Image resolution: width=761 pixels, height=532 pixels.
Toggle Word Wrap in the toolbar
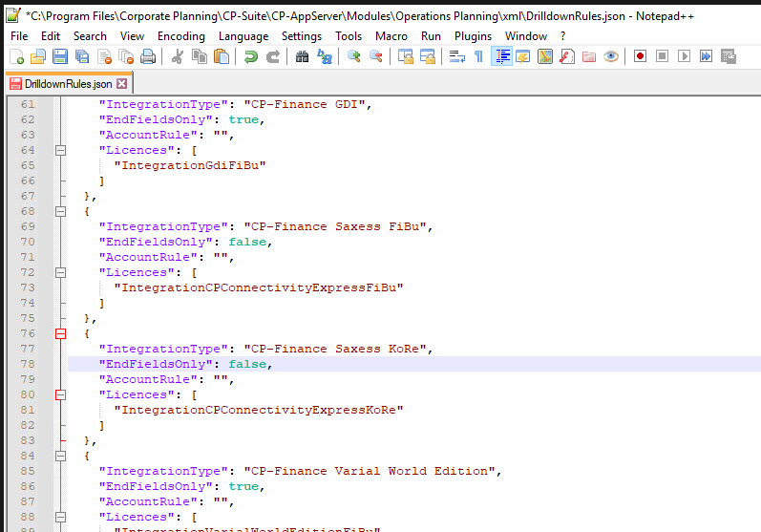(456, 57)
